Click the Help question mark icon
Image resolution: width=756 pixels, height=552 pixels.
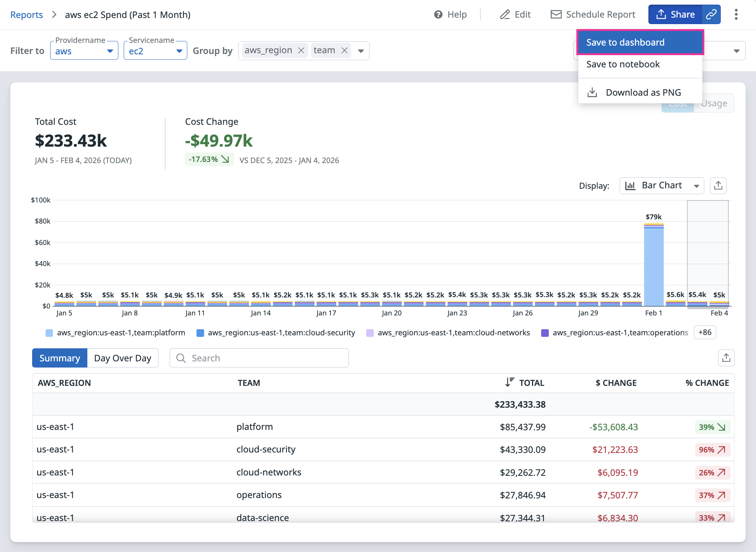click(x=438, y=15)
